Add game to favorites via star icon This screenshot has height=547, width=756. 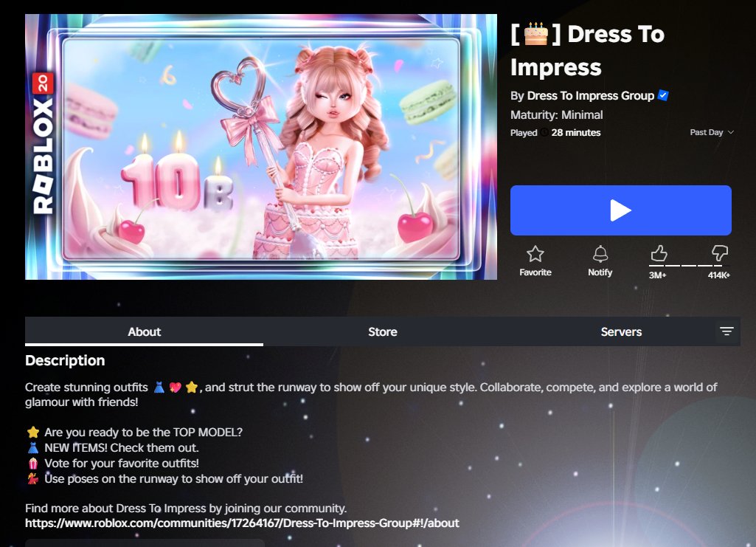[x=535, y=254]
